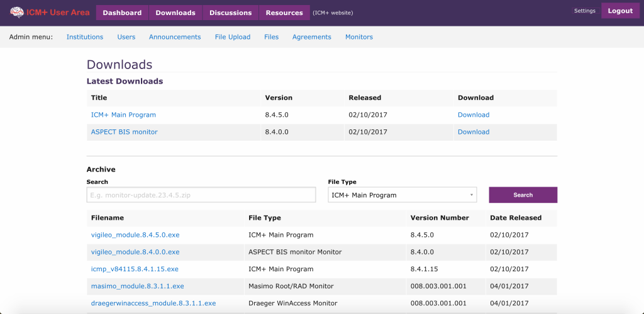Open vigileo_module.8.4.5.0.exe file link

(x=135, y=235)
